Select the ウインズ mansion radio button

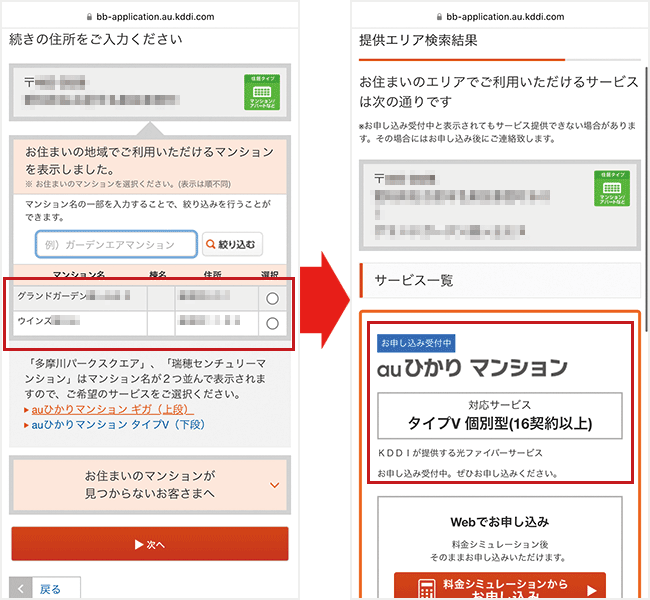tap(272, 323)
